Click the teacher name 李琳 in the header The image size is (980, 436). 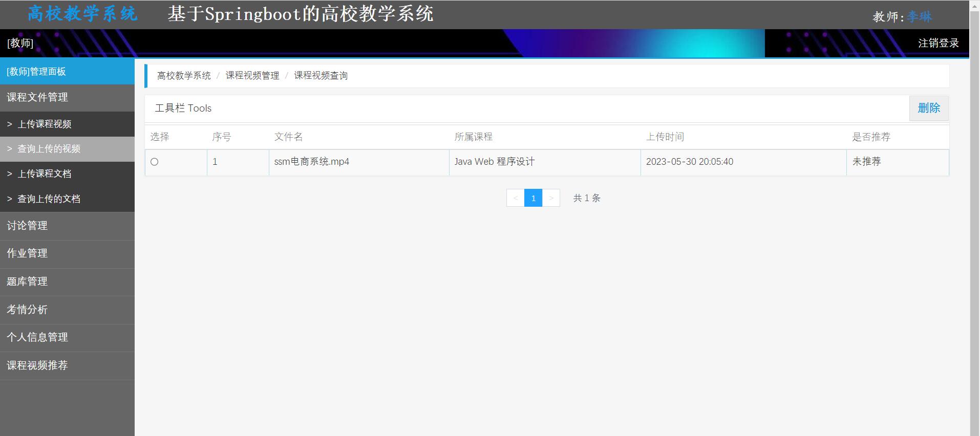(x=920, y=17)
